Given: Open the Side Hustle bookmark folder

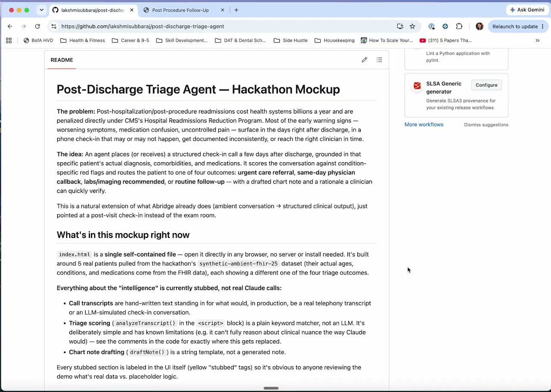Looking at the screenshot, I should point(291,40).
